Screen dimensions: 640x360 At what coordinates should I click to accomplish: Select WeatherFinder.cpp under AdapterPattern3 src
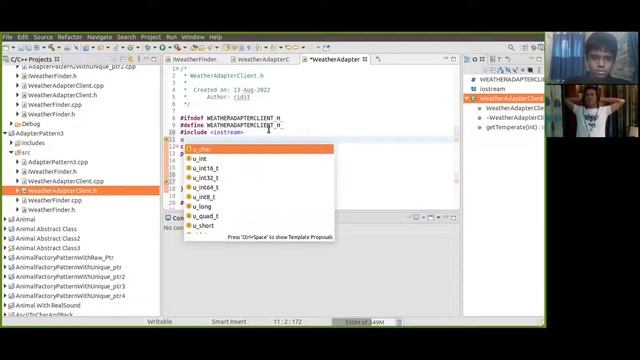55,200
